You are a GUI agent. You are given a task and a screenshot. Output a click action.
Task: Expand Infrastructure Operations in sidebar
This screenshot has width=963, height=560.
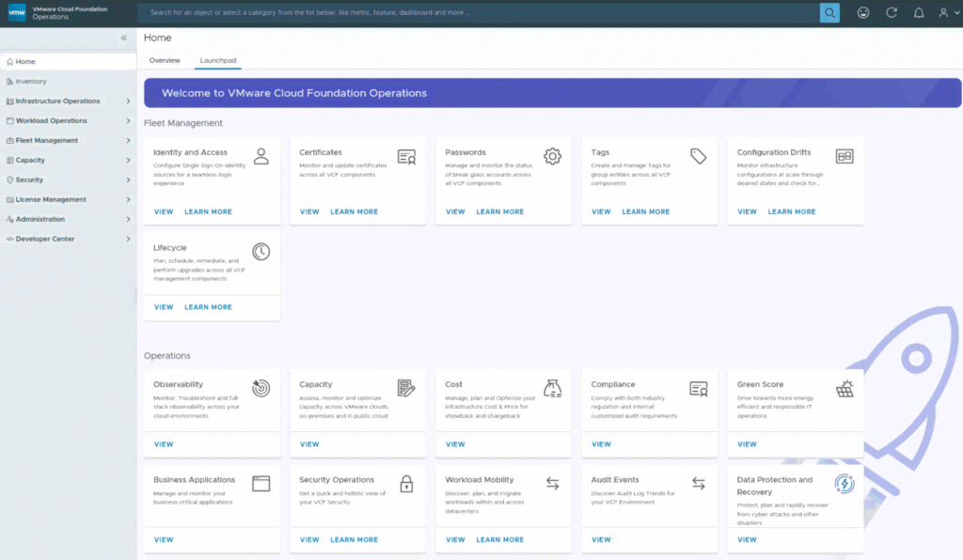pyautogui.click(x=128, y=101)
